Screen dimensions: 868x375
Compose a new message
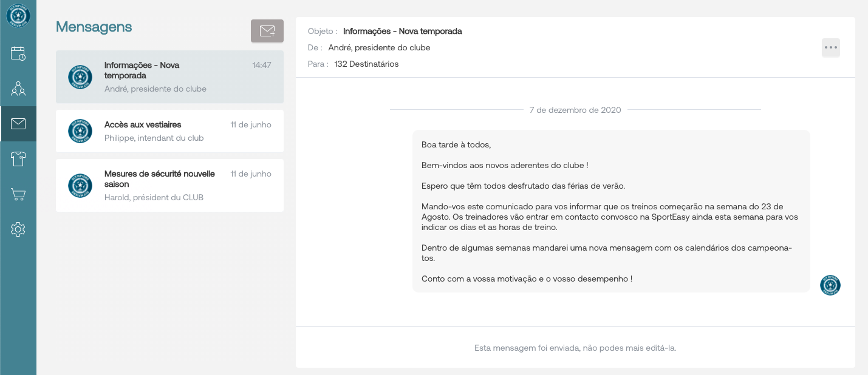click(267, 31)
